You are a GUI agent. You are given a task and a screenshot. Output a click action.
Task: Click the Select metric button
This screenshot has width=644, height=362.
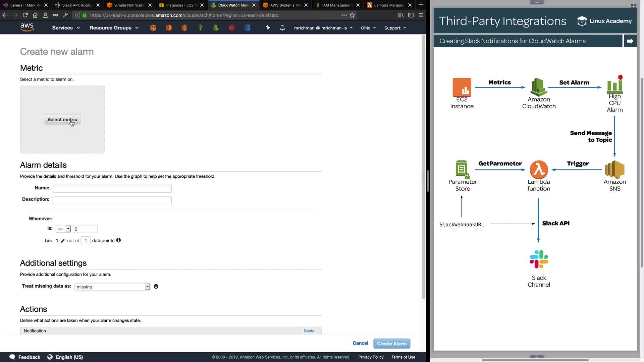coord(62,120)
